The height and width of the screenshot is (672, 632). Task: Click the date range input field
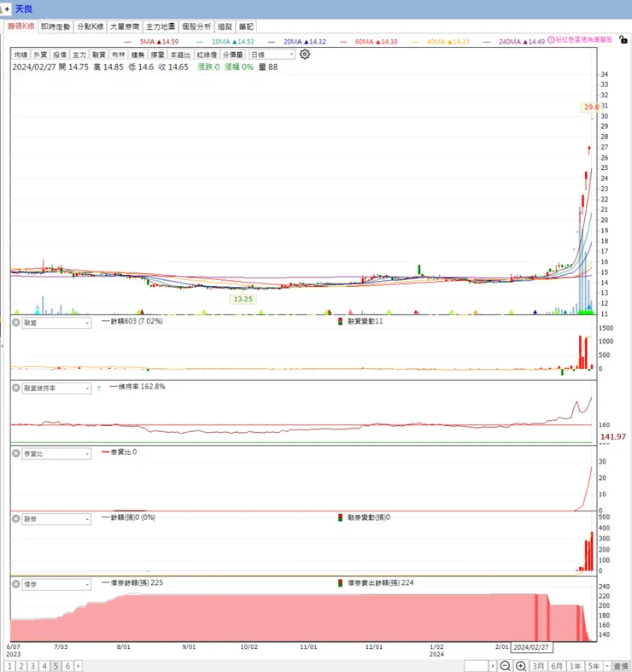(x=477, y=666)
